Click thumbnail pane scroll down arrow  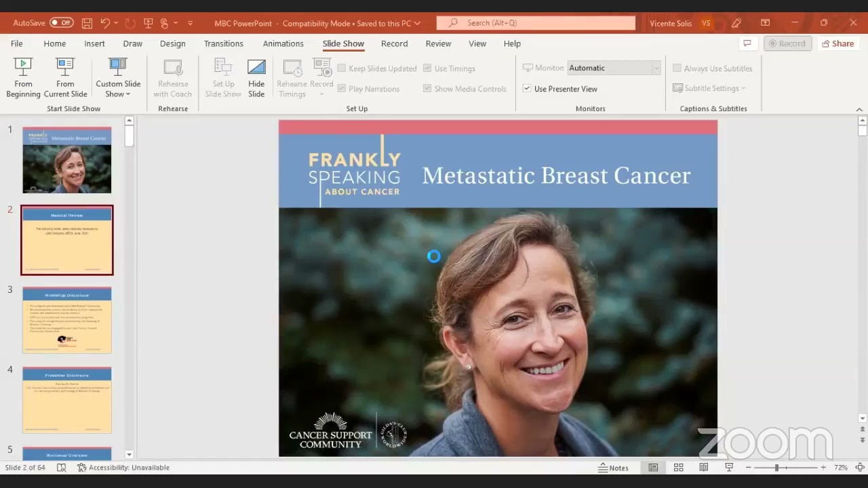click(x=130, y=455)
